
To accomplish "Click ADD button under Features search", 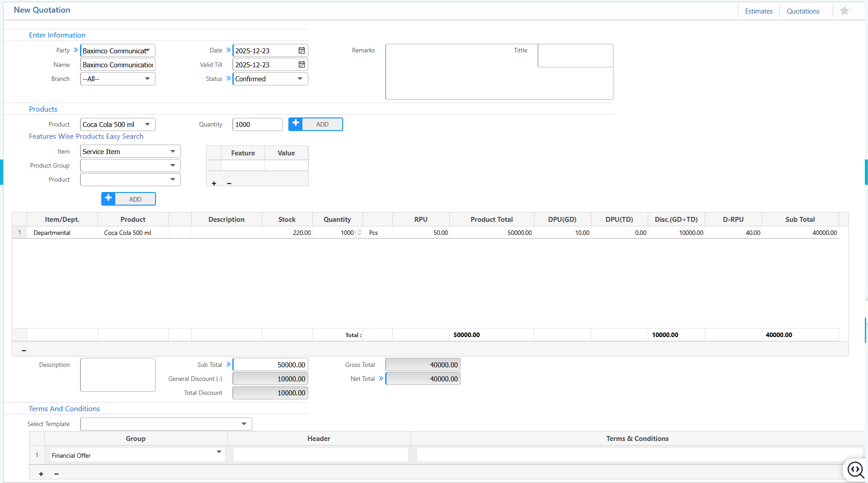I will pos(128,199).
